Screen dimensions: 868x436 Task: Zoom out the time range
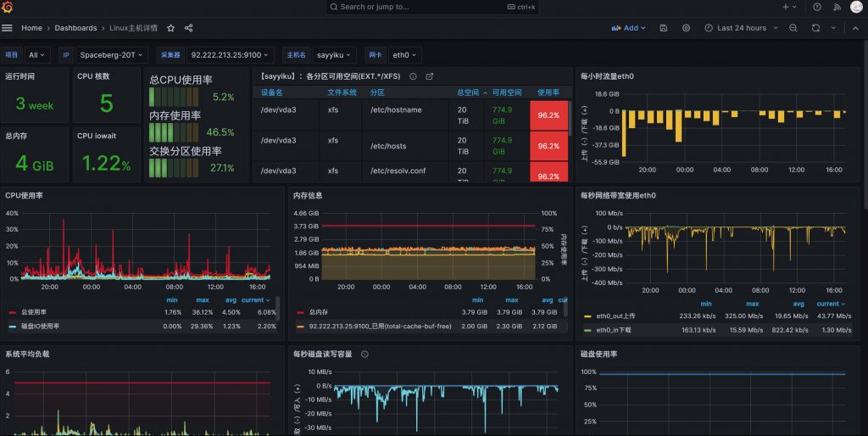click(x=793, y=28)
